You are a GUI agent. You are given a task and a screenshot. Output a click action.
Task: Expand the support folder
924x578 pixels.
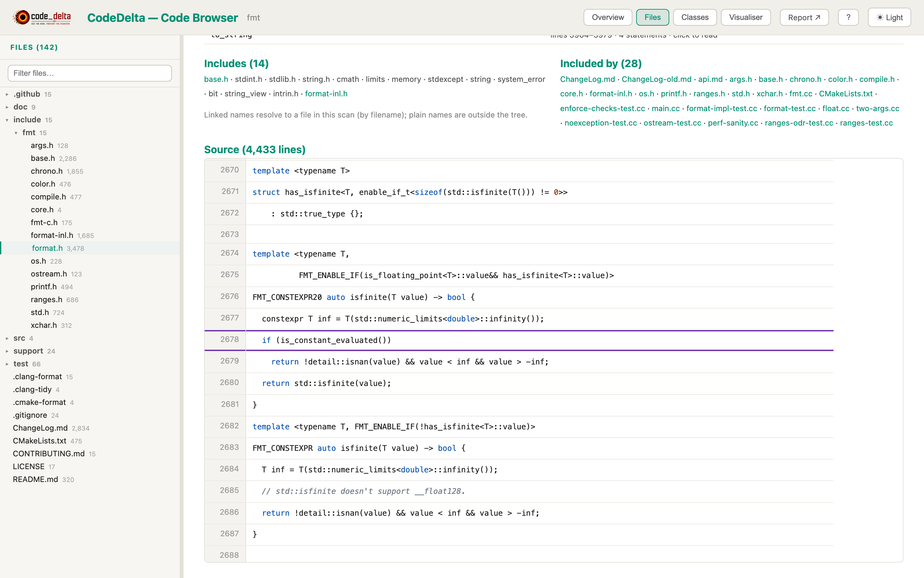(28, 351)
